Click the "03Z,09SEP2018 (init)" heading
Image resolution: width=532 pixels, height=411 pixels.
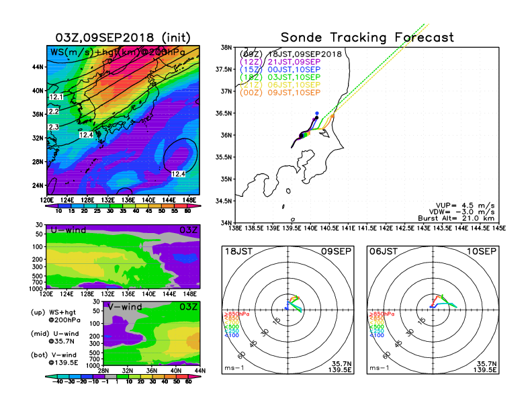click(123, 38)
